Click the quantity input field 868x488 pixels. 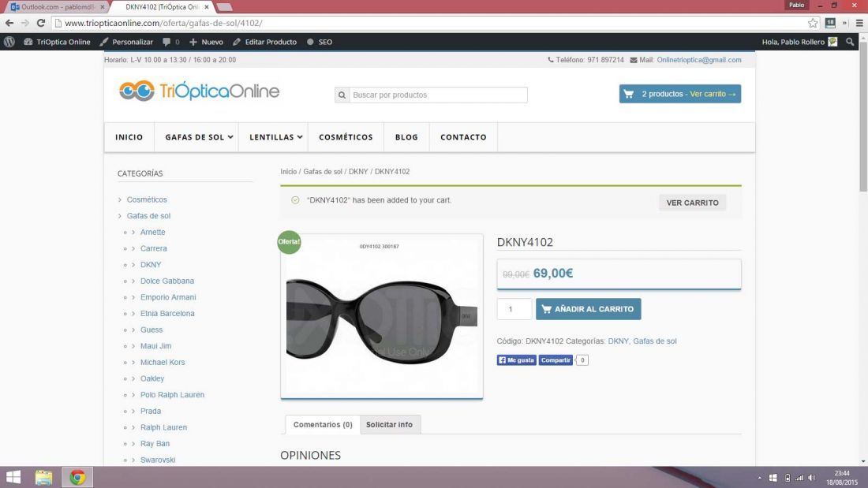click(x=514, y=309)
